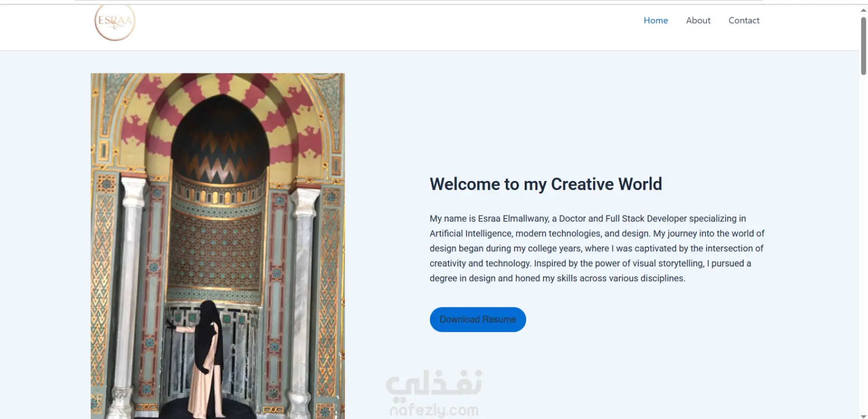Viewport: 868px width, 419px height.
Task: Select the mosque mihrab photo
Action: tap(217, 246)
